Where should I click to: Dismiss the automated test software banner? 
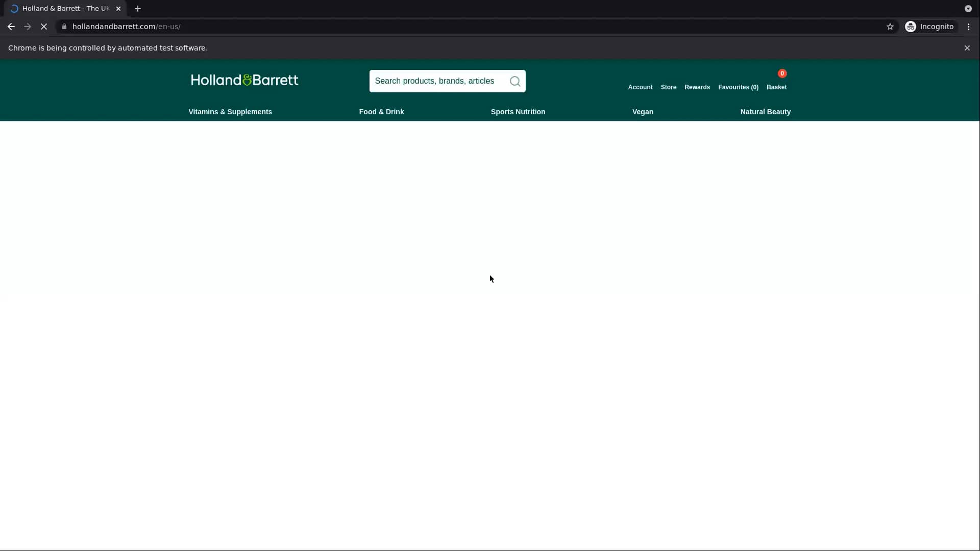point(967,48)
